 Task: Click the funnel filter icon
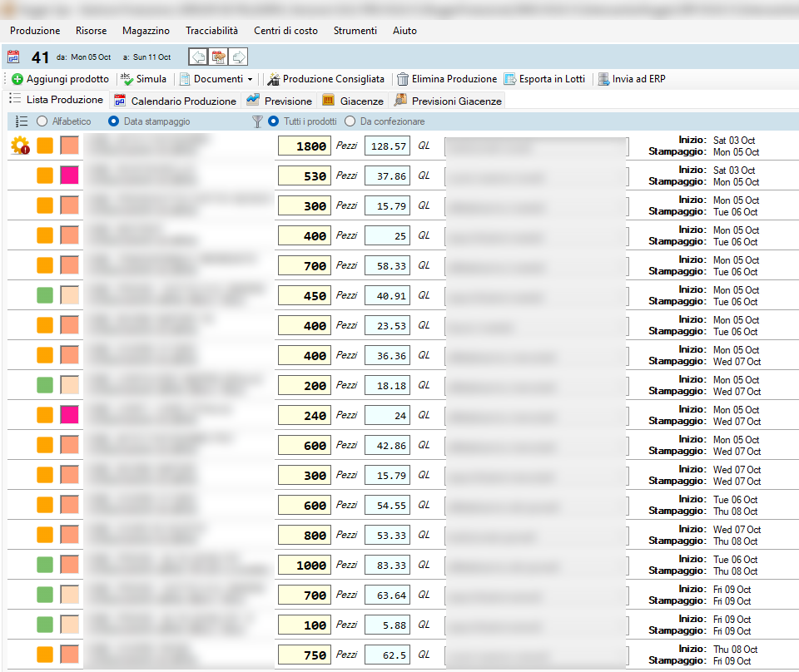257,121
